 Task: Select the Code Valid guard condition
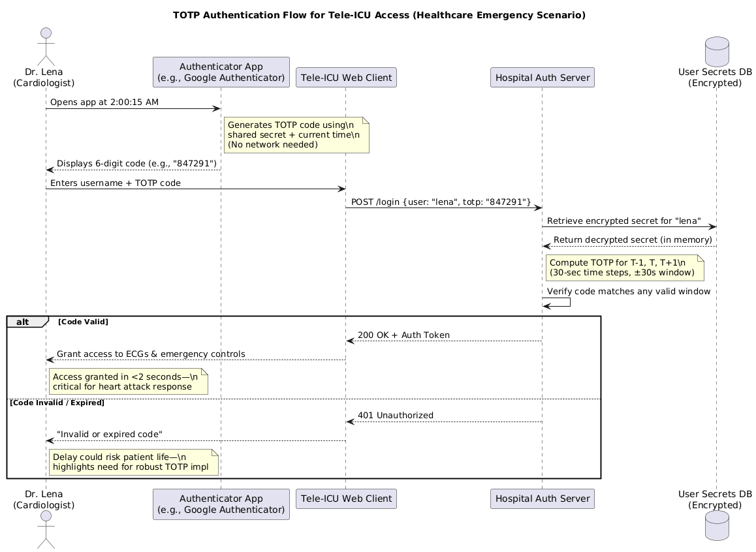(x=83, y=322)
